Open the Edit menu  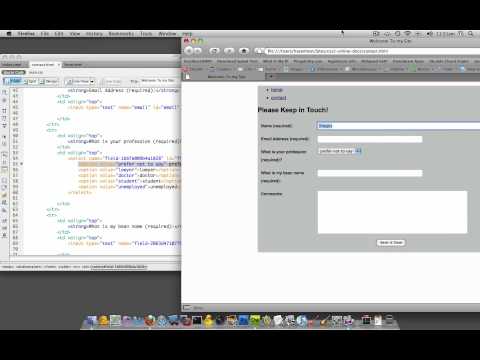tap(59, 34)
